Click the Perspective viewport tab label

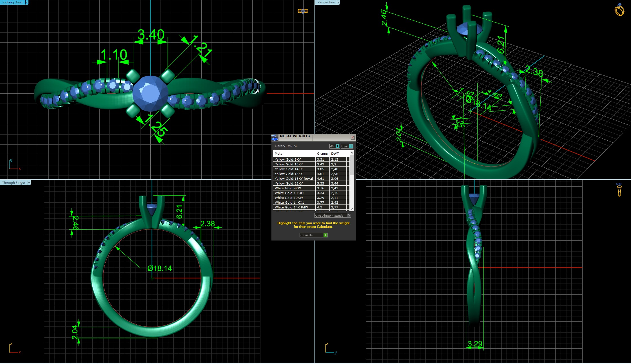(326, 2)
